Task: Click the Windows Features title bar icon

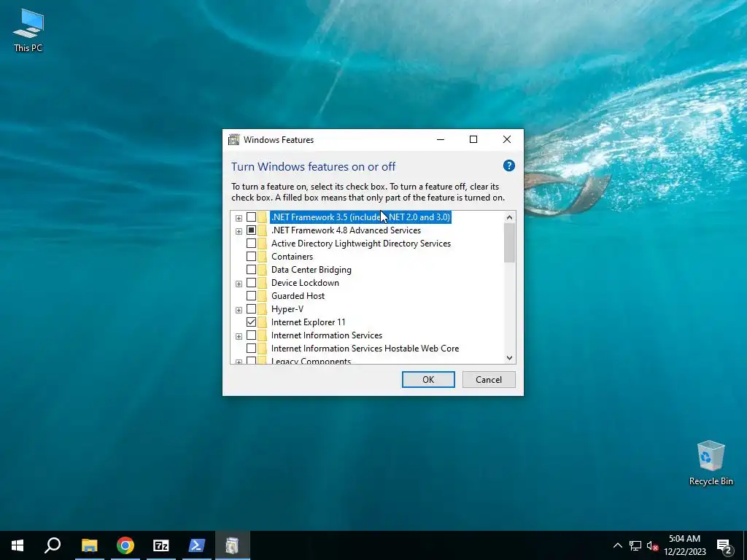Action: coord(234,139)
